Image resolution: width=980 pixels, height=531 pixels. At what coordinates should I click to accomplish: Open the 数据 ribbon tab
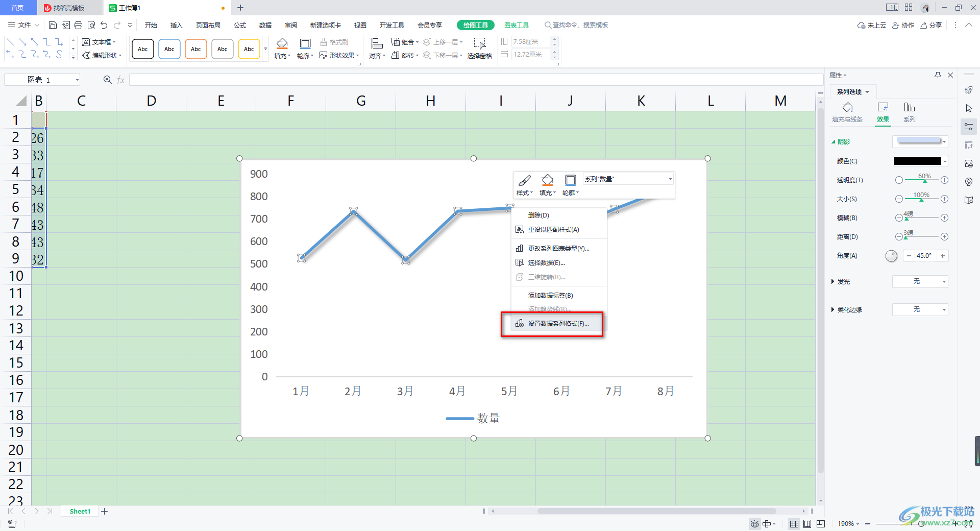265,25
